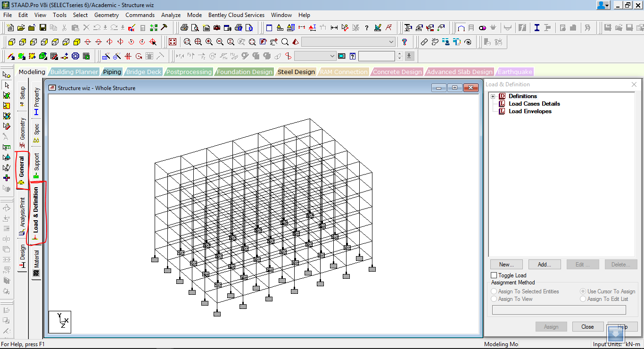Click the Print icon on the toolbar
Image resolution: width=644 pixels, height=349 pixels.
pyautogui.click(x=185, y=27)
